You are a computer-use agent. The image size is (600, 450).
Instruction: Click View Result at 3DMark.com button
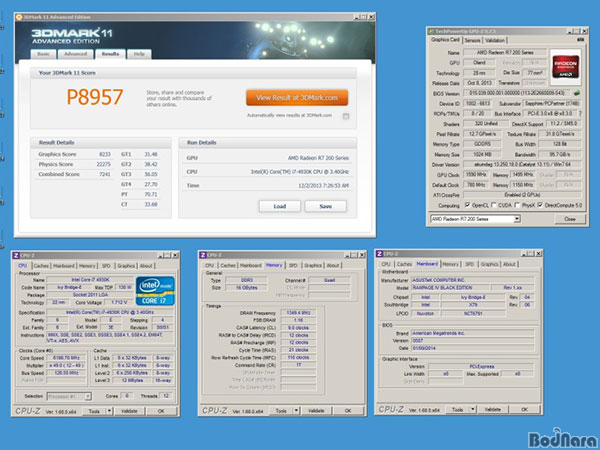pyautogui.click(x=297, y=98)
